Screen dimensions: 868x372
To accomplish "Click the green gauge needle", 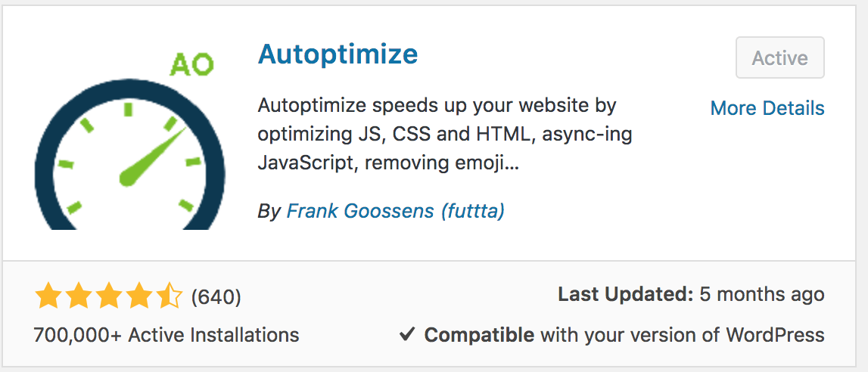I will click(x=153, y=157).
